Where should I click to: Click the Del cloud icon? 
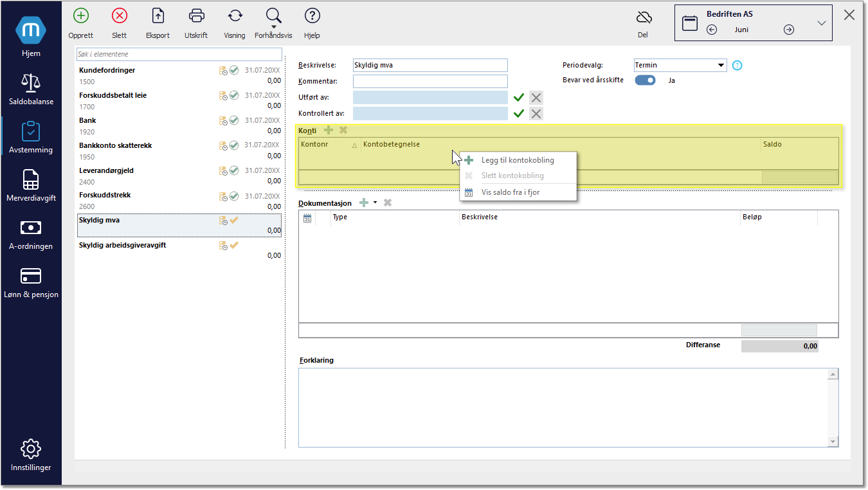click(x=644, y=17)
